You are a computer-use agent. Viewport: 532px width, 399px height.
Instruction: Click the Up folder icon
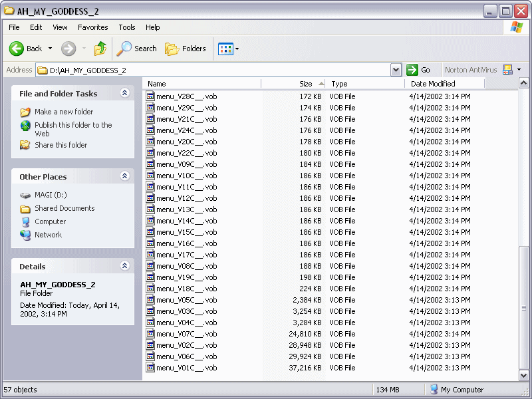tap(100, 49)
